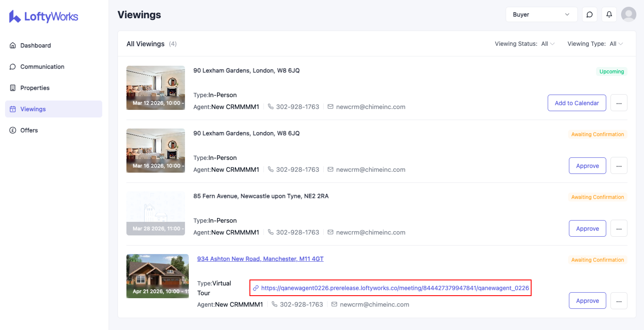Viewport: 644px width, 330px height.
Task: Click email envelope icon for Fern Avenue viewing
Action: pos(330,232)
